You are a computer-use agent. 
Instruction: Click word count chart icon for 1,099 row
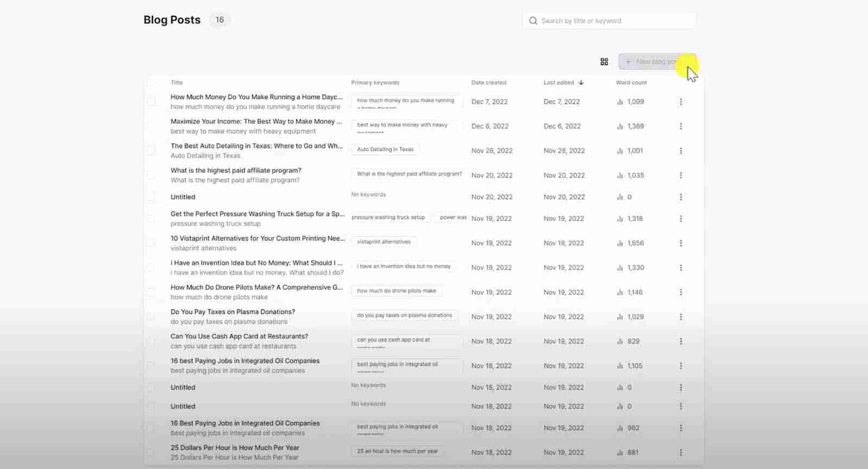(620, 102)
